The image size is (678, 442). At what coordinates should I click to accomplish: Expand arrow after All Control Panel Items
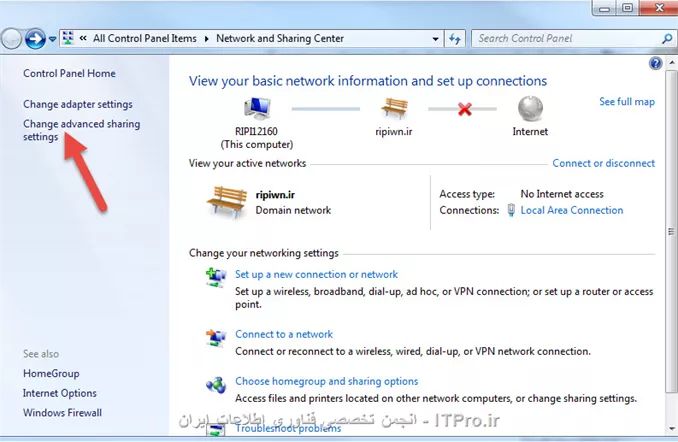click(x=207, y=39)
